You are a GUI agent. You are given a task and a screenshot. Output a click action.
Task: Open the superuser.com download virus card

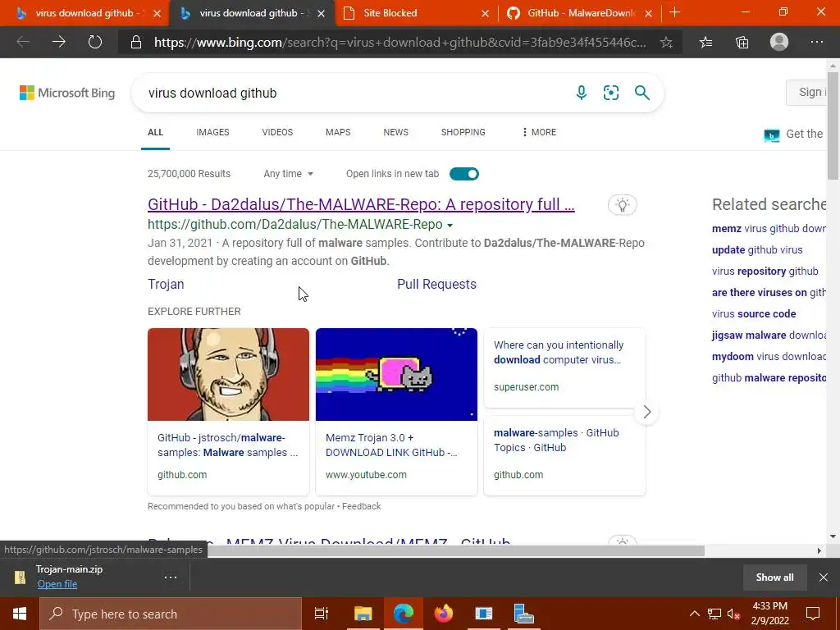(564, 367)
